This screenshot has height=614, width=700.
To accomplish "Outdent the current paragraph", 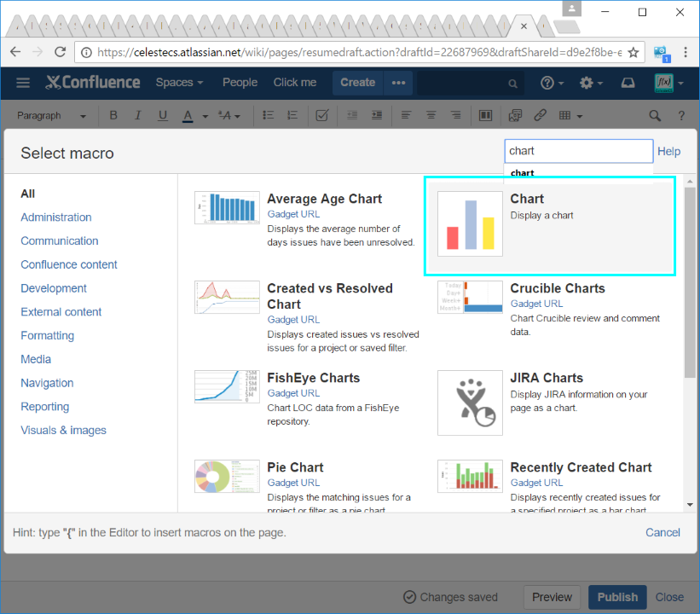I will [x=352, y=116].
